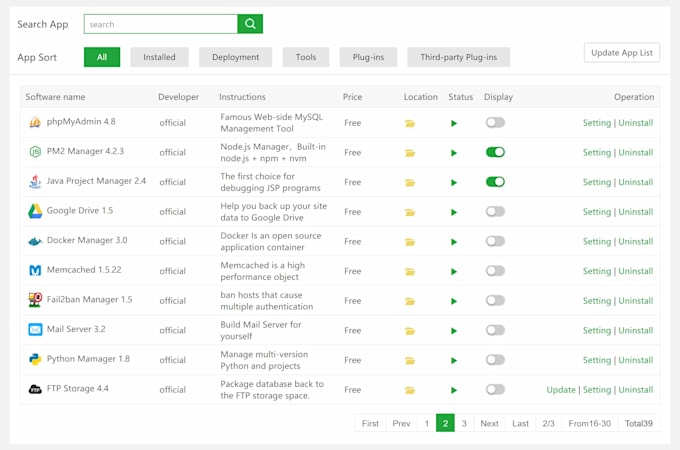Uninstall Mail Server
This screenshot has height=450, width=680.
tap(635, 331)
